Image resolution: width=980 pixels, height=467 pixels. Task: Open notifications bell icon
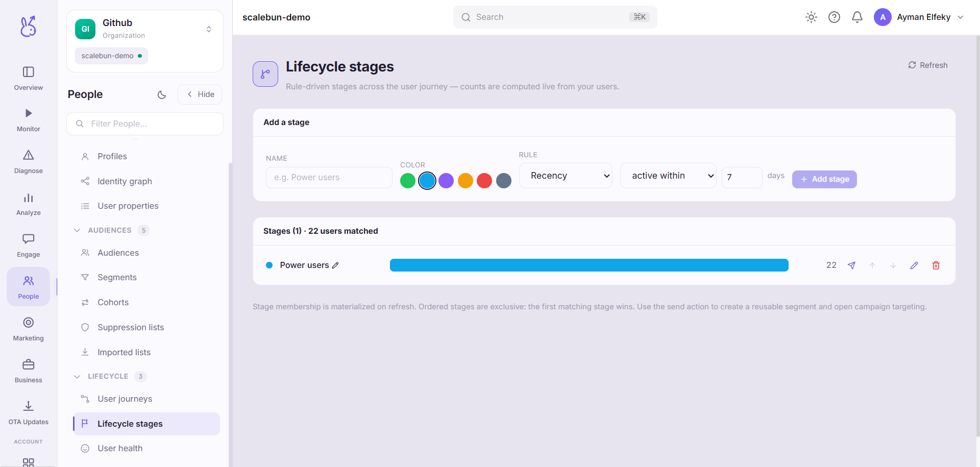click(x=857, y=17)
